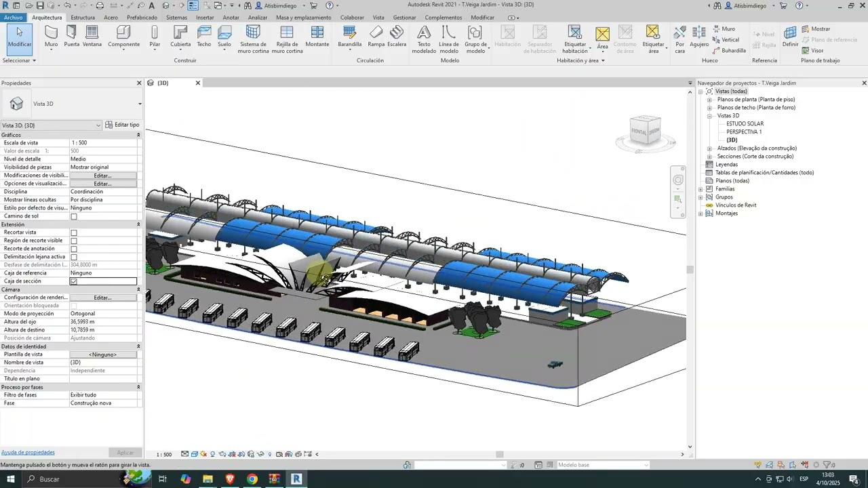The image size is (868, 488).
Task: Expand Planos de techo tree node
Action: [709, 108]
